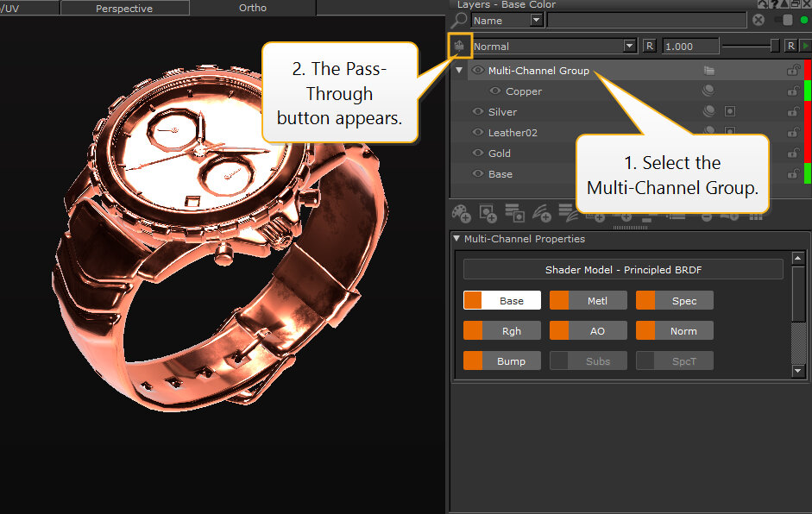The width and height of the screenshot is (812, 514).
Task: Switch to the Ortho view tab
Action: [x=252, y=8]
